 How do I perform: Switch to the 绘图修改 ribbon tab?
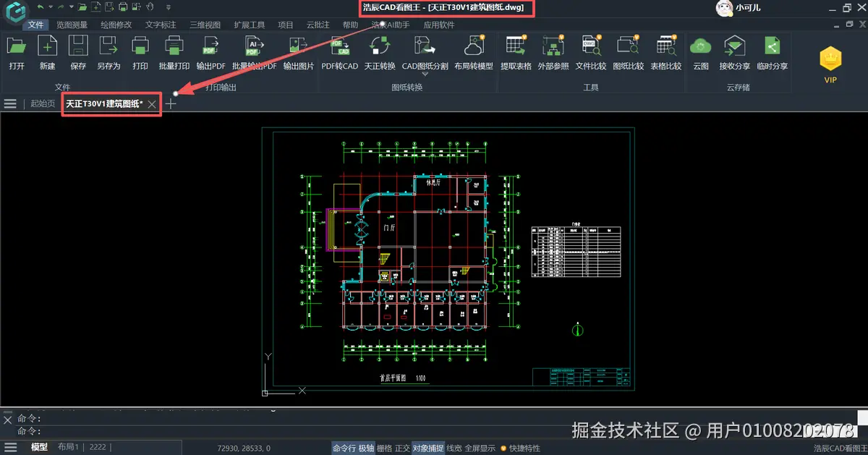(116, 25)
